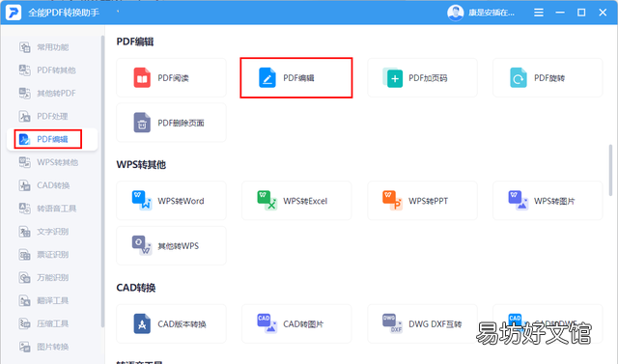This screenshot has height=364, width=618.
Task: Click the 翻译工具 sidebar icon
Action: 24,300
